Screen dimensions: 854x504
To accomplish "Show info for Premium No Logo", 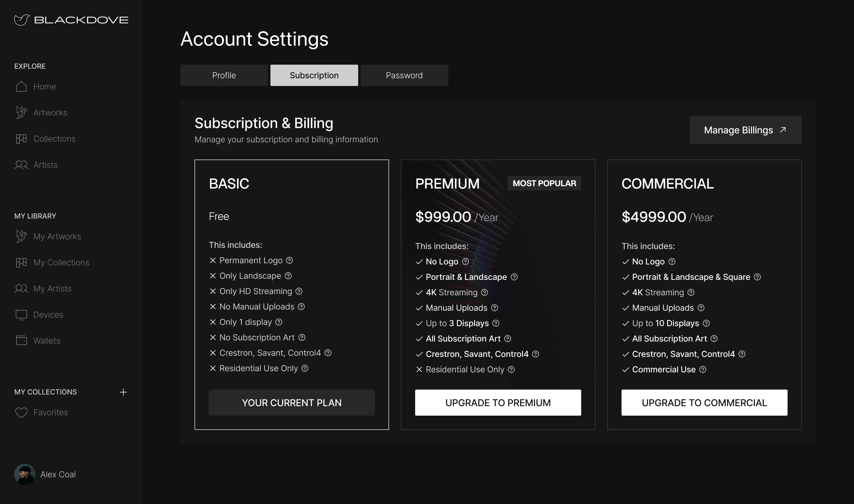I will [465, 261].
